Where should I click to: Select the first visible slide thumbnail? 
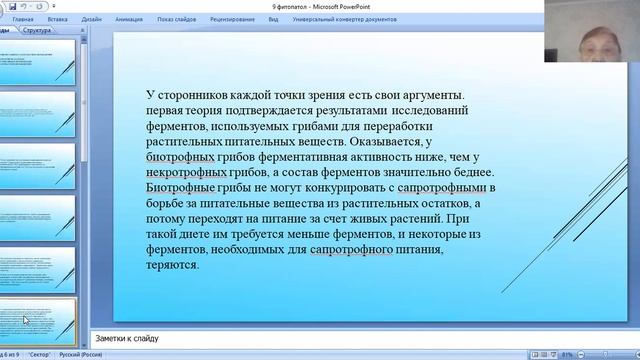point(37,62)
